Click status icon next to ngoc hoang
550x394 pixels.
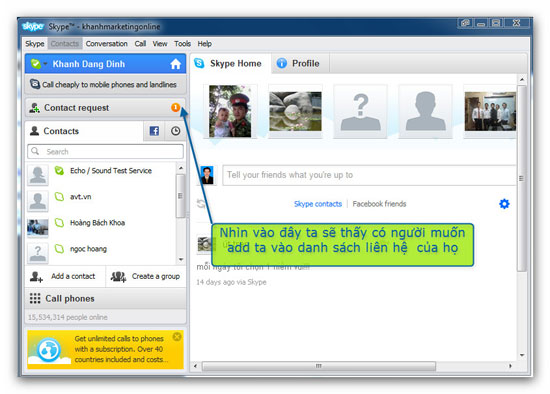59,249
